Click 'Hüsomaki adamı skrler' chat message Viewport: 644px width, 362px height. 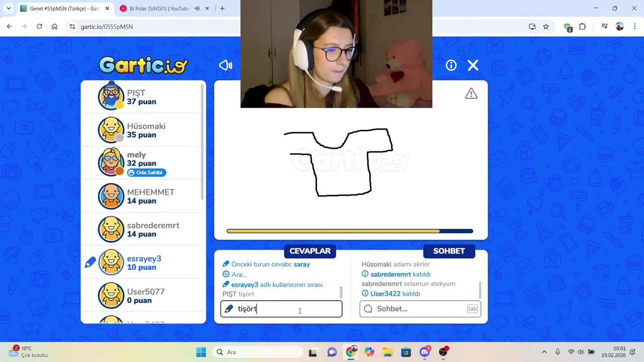tap(396, 264)
